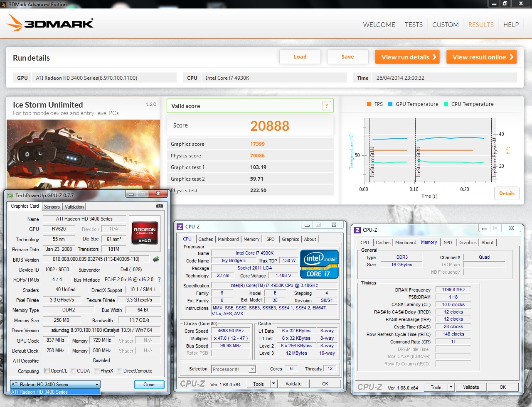Switch to Caches tab in CPU-Z CPU window
Image resolution: width=532 pixels, height=407 pixels.
tap(206, 239)
